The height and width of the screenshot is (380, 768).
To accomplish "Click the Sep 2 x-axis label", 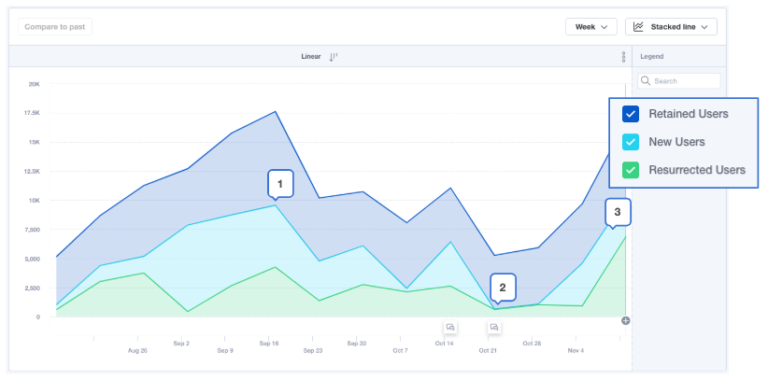I will 181,344.
